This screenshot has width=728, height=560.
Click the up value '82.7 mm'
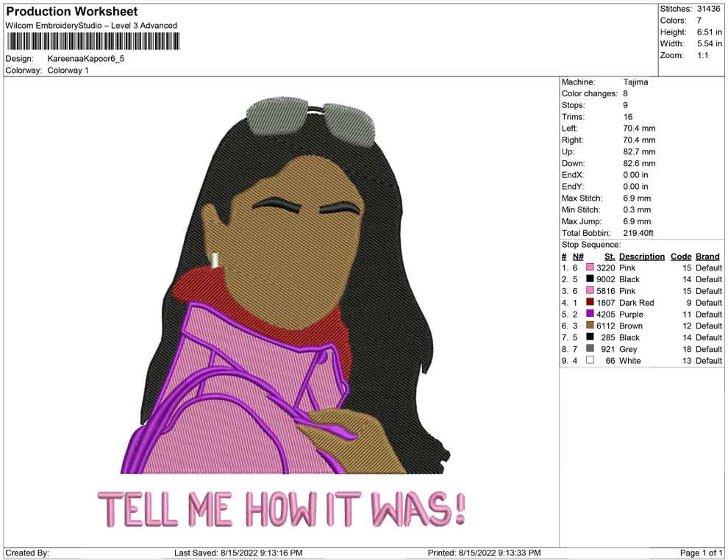pos(639,151)
